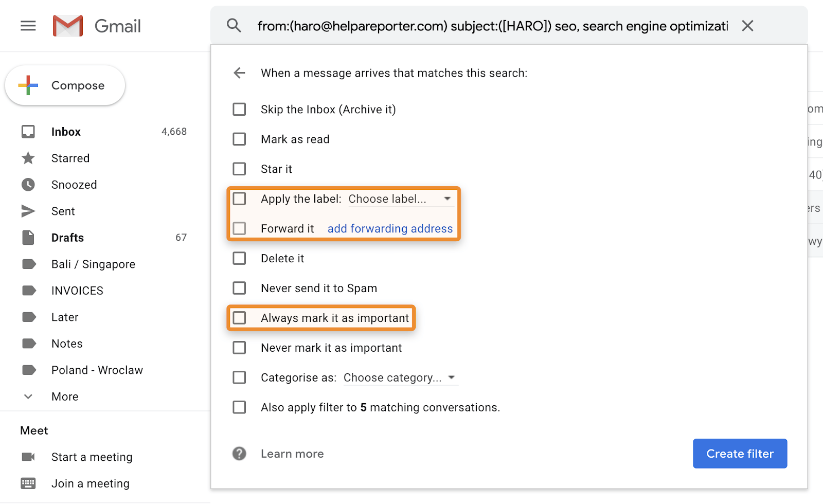Click the Starred star icon
This screenshot has width=823, height=504.
pyautogui.click(x=28, y=158)
